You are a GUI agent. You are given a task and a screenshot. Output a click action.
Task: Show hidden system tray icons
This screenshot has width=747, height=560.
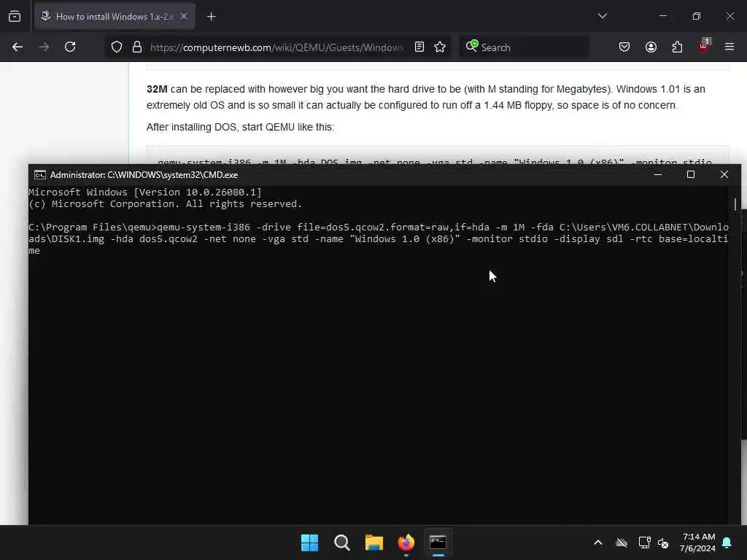[x=598, y=542]
